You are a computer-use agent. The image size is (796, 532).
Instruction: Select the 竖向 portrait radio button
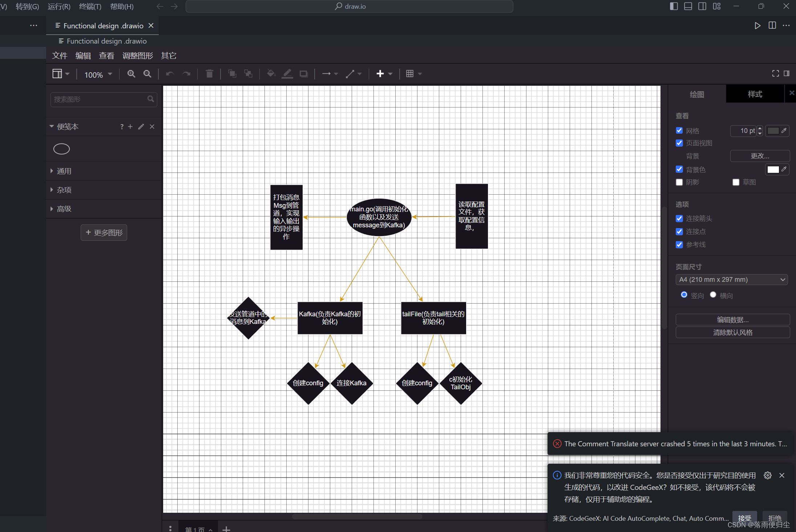pos(684,295)
